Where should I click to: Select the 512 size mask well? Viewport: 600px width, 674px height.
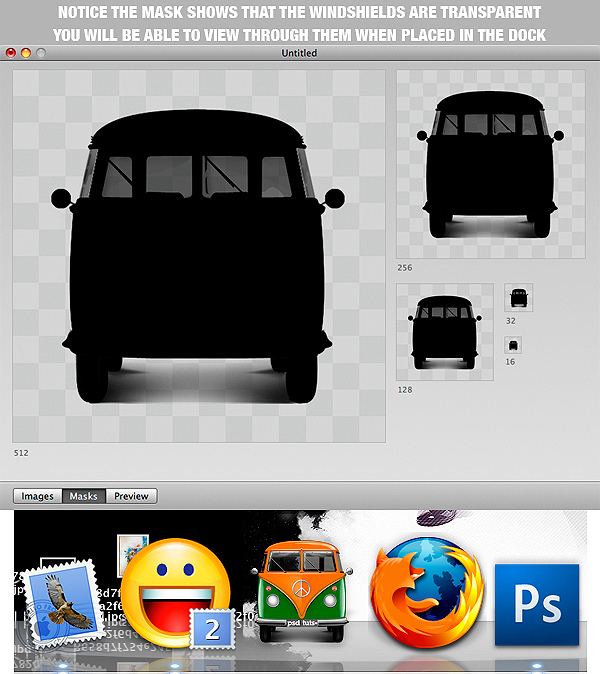pyautogui.click(x=199, y=256)
